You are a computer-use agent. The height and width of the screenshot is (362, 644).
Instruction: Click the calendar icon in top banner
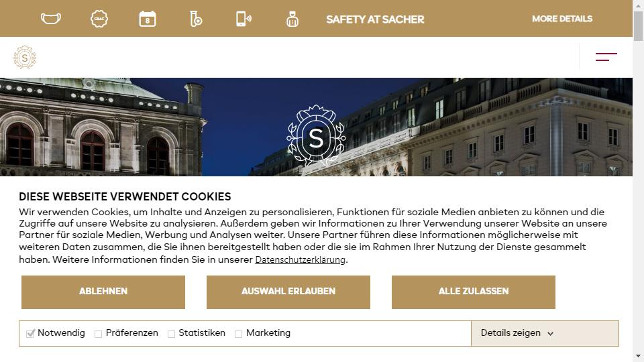(148, 19)
